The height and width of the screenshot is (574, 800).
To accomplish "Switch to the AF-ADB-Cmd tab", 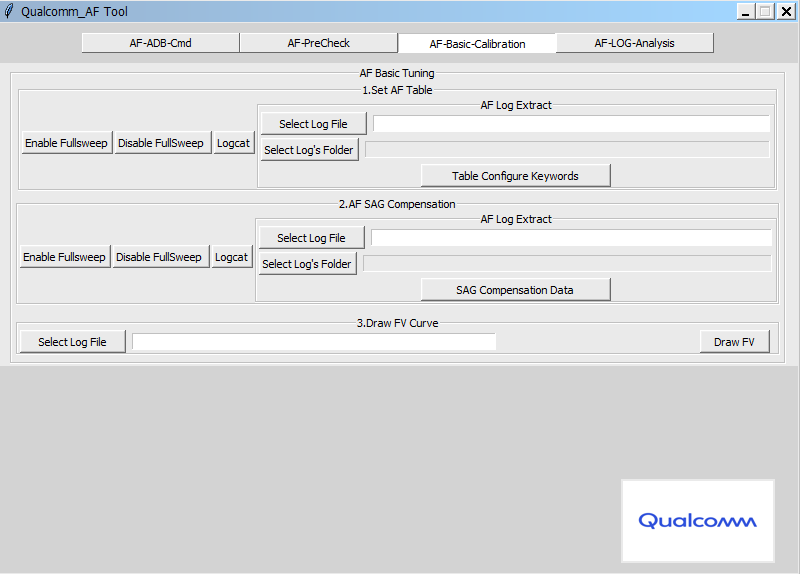I will 160,43.
